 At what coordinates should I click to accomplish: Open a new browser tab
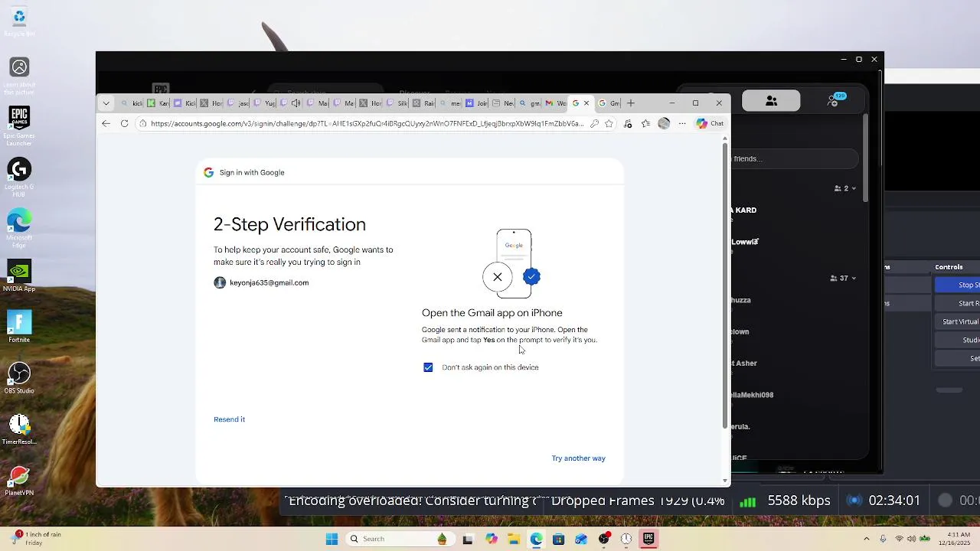(x=631, y=103)
